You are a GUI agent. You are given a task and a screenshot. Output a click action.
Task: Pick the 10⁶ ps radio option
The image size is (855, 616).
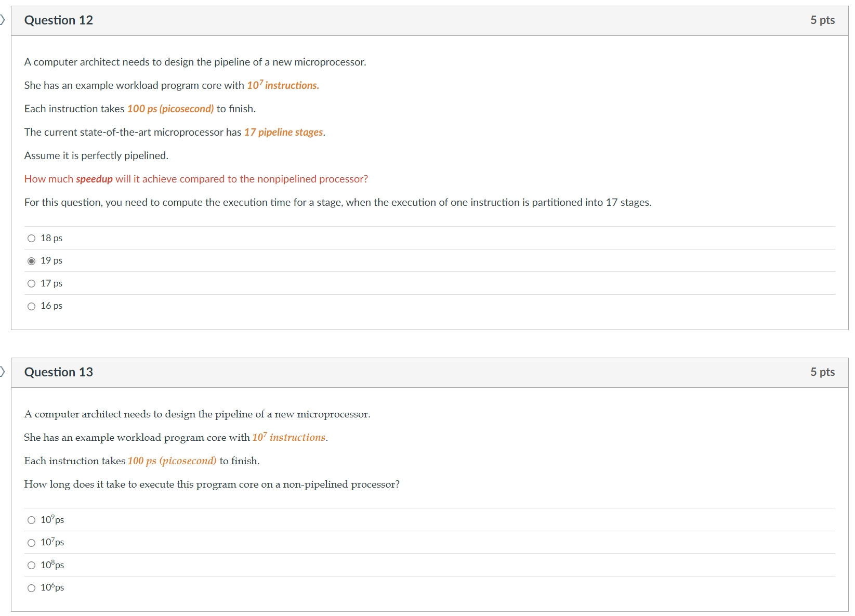pos(32,588)
